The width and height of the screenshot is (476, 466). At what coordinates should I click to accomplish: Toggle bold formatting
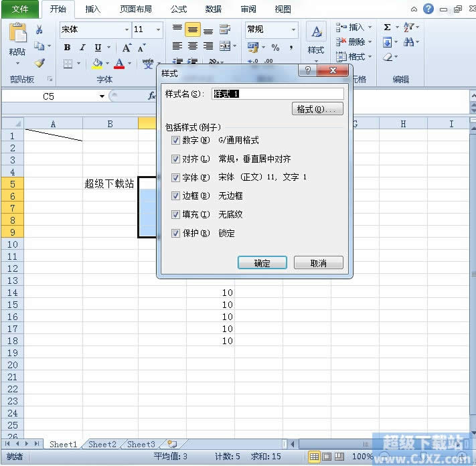pyautogui.click(x=67, y=48)
